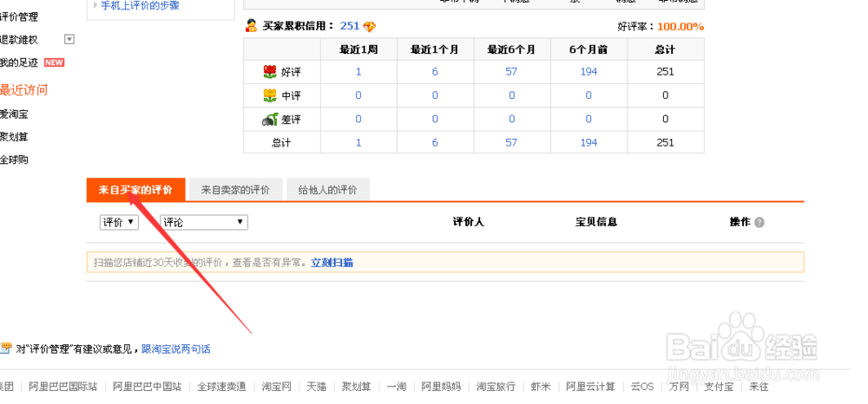Open 阿里巴巴国际站 footer link

62,387
